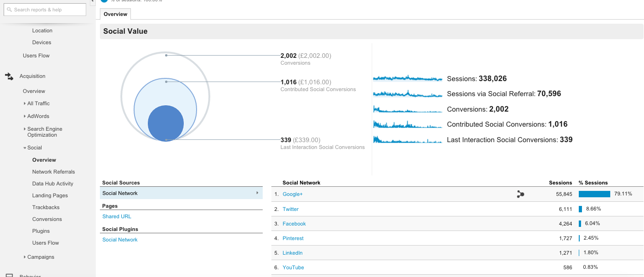Click the Sessions column header
644x277 pixels.
[561, 183]
